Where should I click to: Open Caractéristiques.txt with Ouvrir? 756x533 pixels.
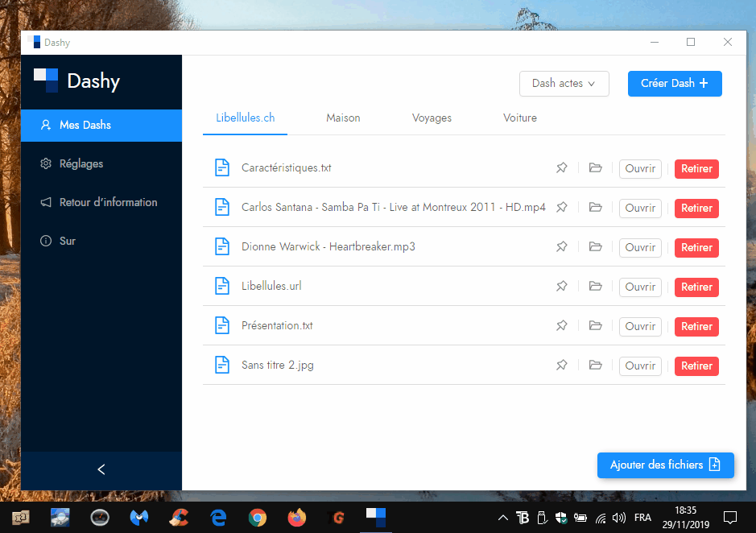[x=640, y=169]
